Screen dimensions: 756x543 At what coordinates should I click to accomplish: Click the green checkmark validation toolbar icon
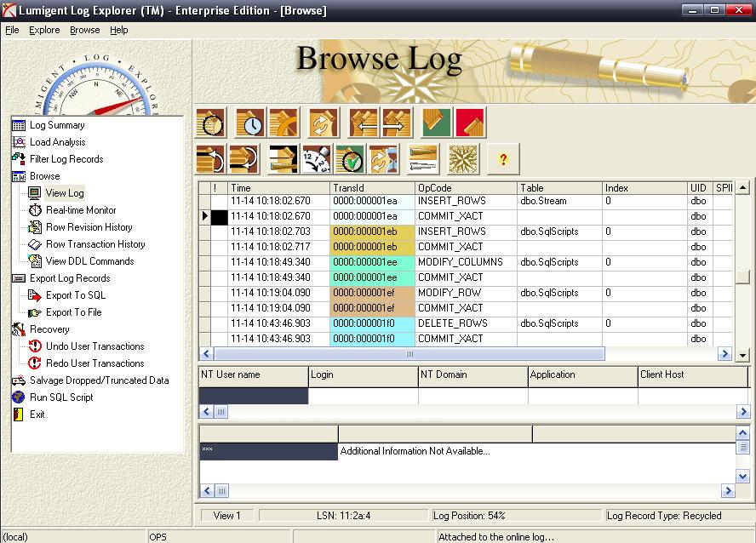[351, 159]
